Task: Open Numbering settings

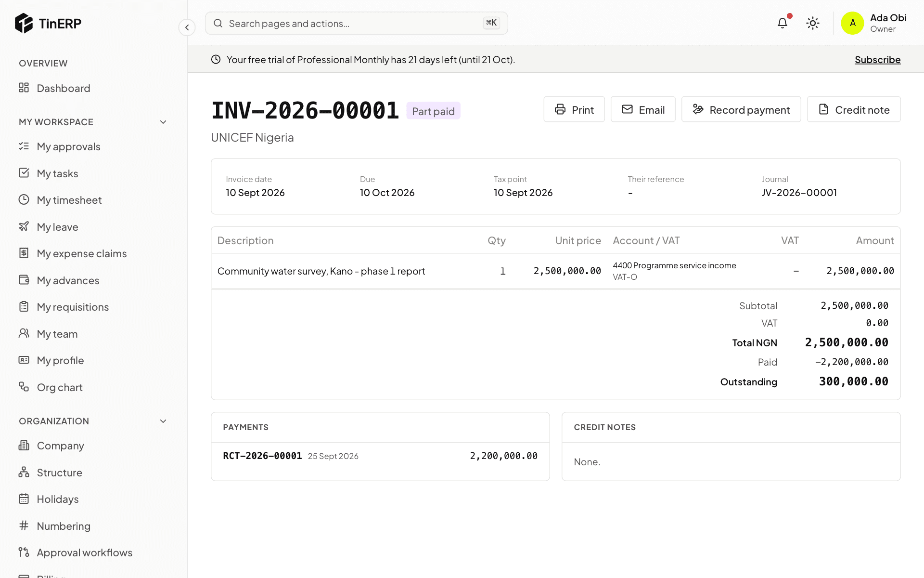Action: (x=93, y=526)
